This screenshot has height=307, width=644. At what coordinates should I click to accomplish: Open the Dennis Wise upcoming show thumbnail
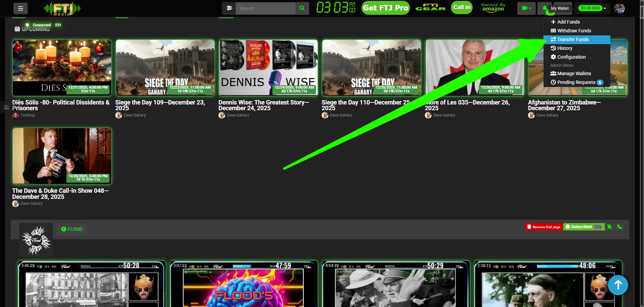(268, 67)
